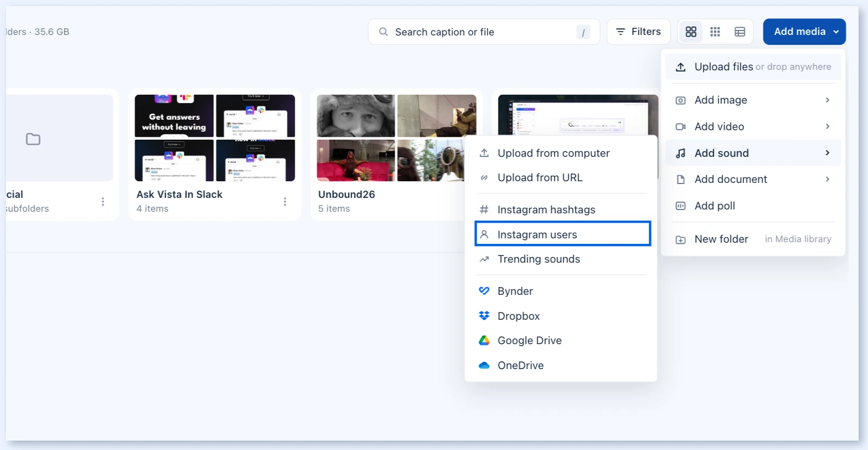
Task: Expand the Add video submenu arrow
Action: 828,126
